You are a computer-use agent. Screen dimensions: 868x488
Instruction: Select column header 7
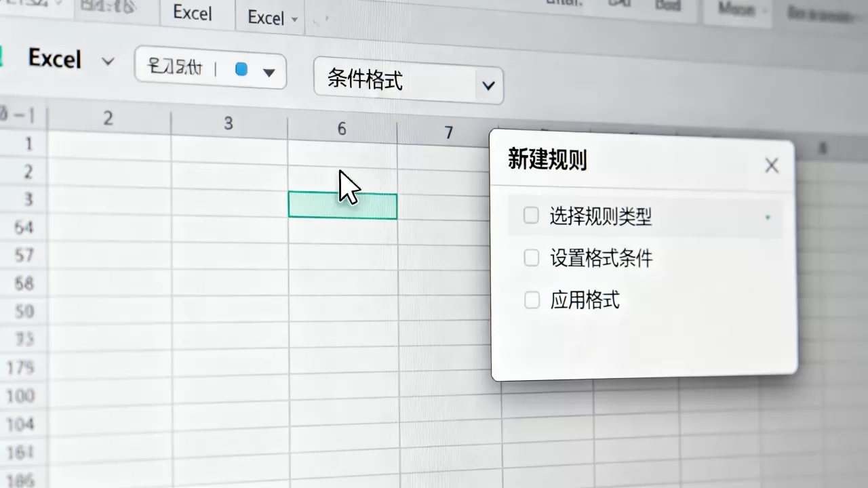[448, 133]
